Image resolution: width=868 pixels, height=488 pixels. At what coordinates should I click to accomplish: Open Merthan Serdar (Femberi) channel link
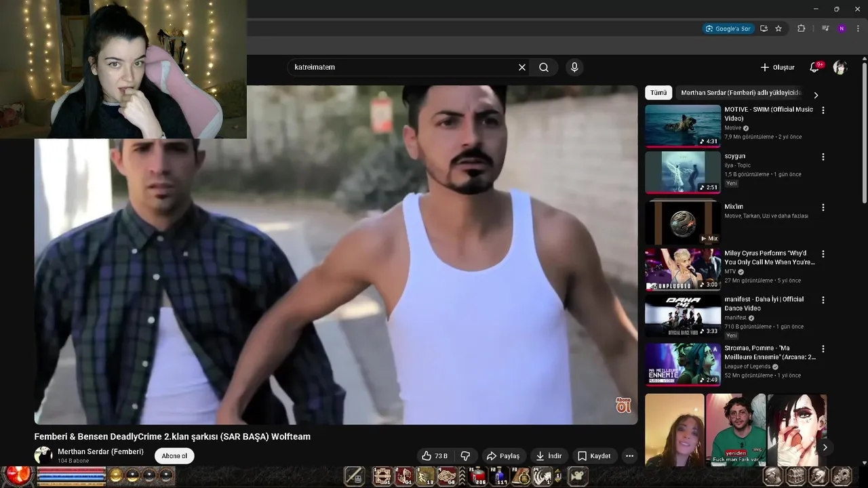[x=100, y=451]
